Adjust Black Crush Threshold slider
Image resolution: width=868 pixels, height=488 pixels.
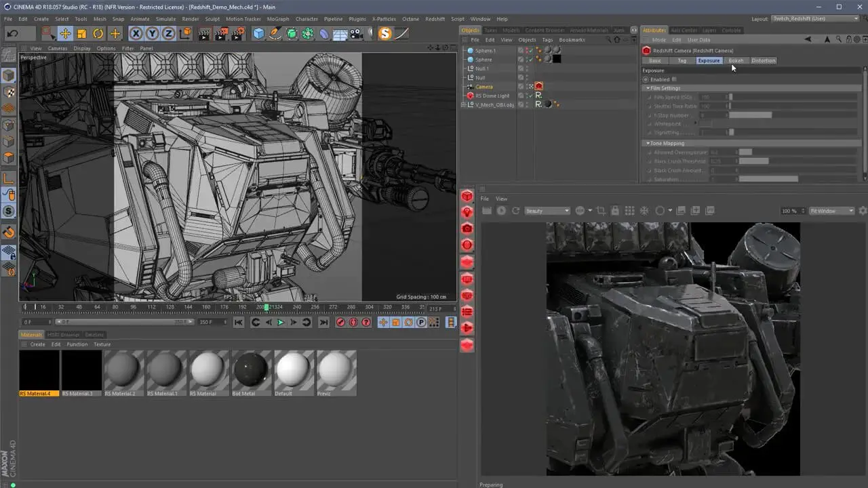coord(797,161)
